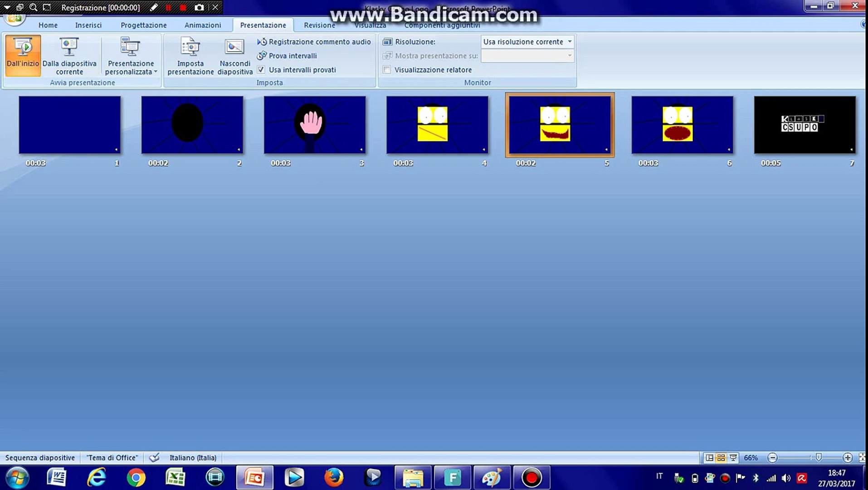The width and height of the screenshot is (868, 490).
Task: Click 00:05 timing under slide 7
Action: (x=771, y=163)
